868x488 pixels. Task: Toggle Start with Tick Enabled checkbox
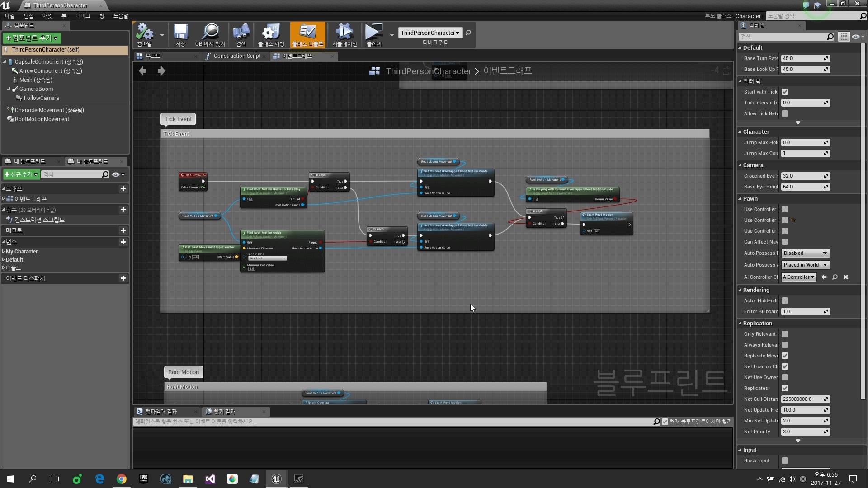785,92
